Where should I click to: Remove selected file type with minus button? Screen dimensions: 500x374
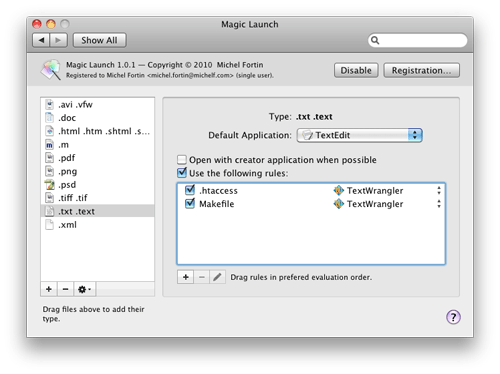[x=65, y=289]
